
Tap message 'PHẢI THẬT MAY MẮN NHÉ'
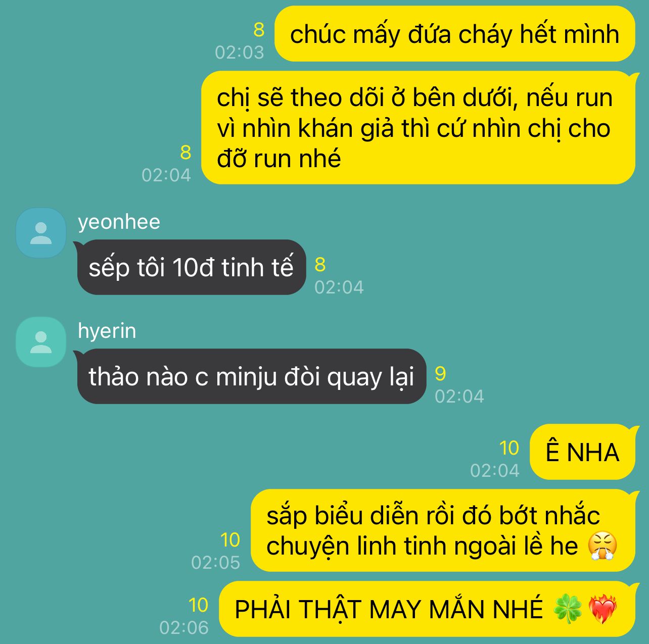point(427,609)
